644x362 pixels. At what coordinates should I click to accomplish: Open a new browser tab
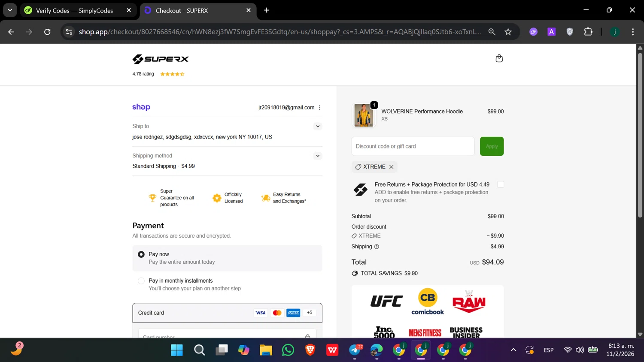click(x=267, y=10)
